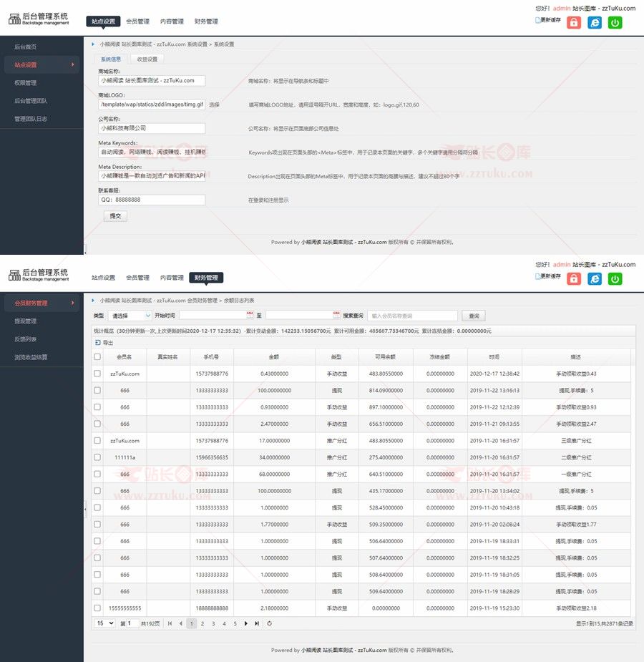Tick the select-all checkbox in table header
The image size is (644, 662).
[97, 356]
